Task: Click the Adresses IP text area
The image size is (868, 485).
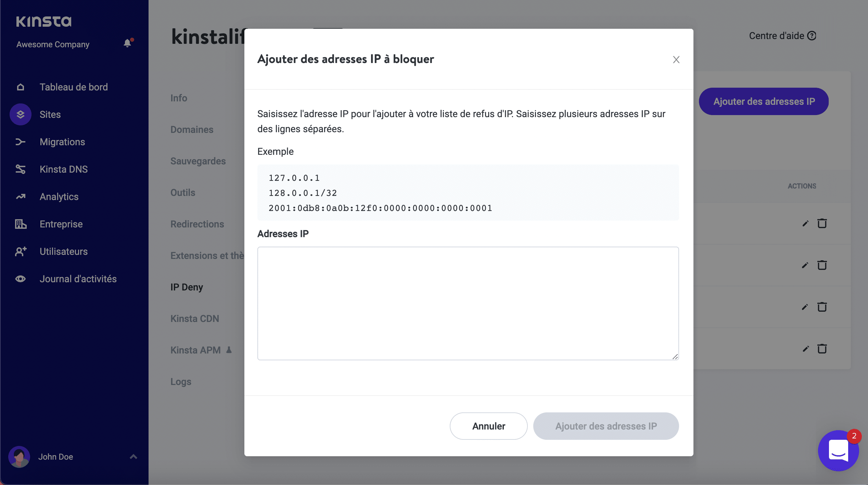Action: [468, 303]
